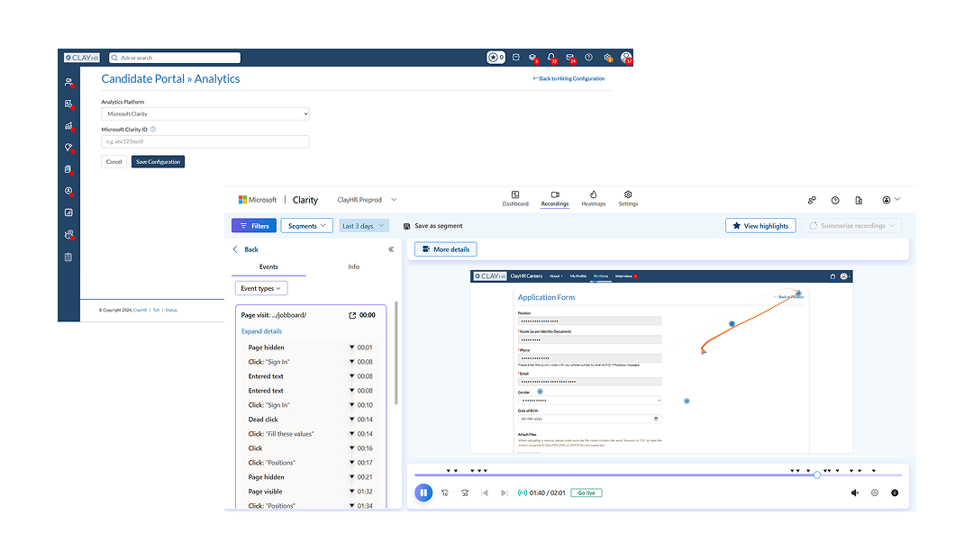Open the chart icon in ClayHR sidebar
This screenshot has height=560, width=973.
coord(68,126)
